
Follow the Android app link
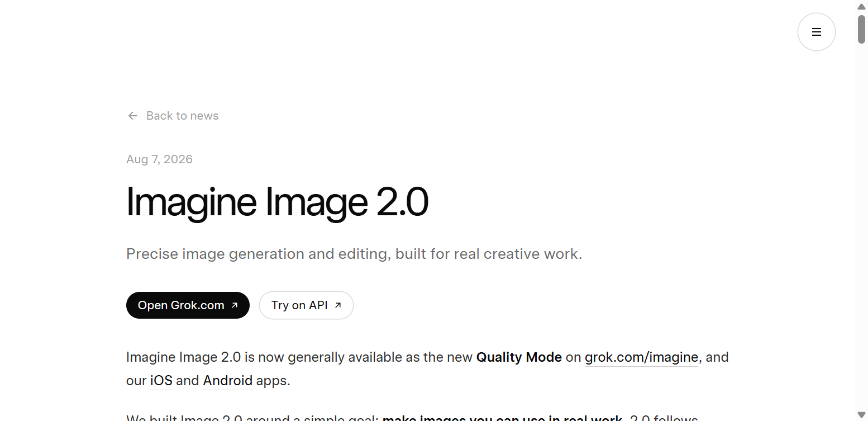(228, 381)
